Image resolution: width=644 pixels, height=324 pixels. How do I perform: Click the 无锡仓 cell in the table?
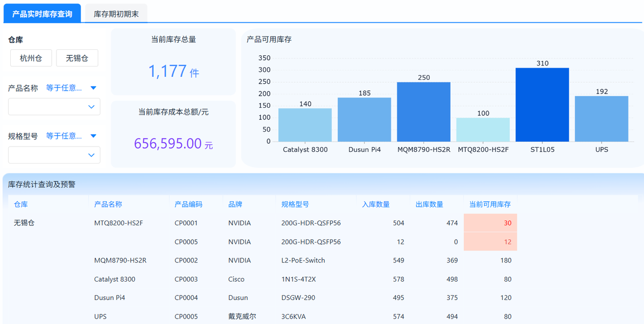pyautogui.click(x=24, y=223)
